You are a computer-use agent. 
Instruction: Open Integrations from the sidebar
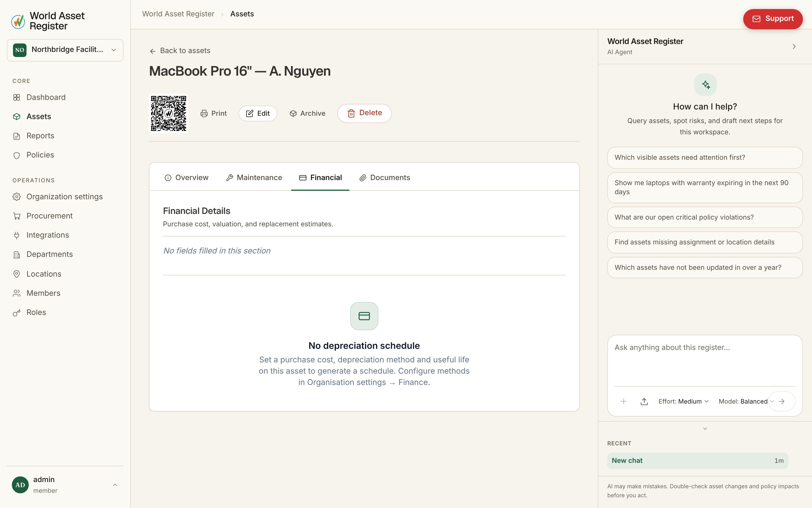pos(65,235)
